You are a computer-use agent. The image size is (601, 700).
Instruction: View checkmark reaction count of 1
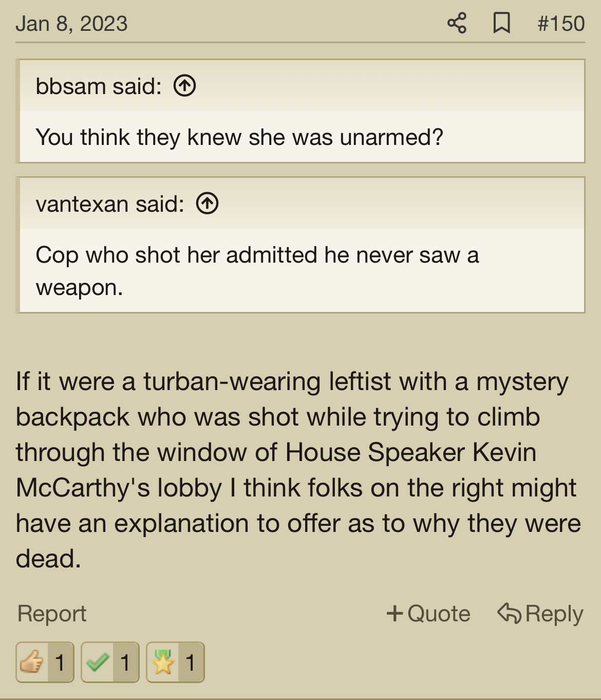point(125,662)
